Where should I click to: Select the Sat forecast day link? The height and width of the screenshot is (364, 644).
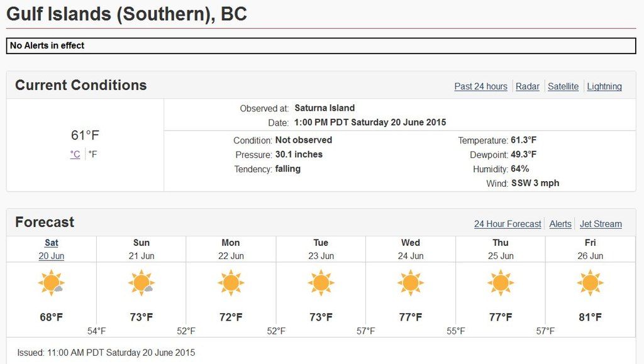[52, 243]
